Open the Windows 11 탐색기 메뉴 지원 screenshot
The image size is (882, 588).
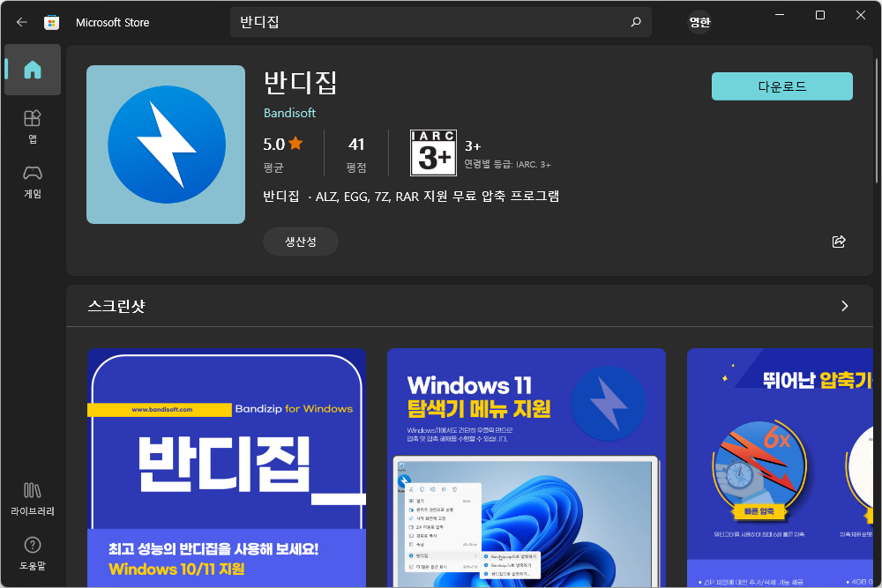pyautogui.click(x=527, y=468)
